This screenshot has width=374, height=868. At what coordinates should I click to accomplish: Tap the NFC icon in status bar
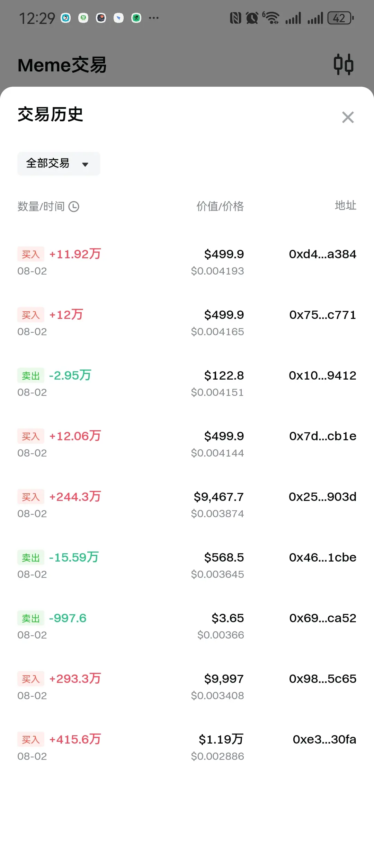(x=235, y=18)
